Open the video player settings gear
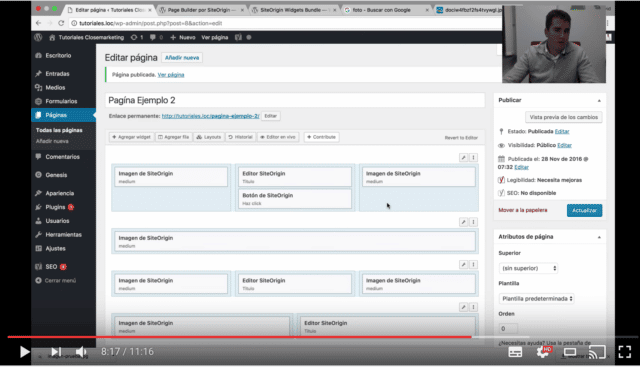 coord(543,352)
